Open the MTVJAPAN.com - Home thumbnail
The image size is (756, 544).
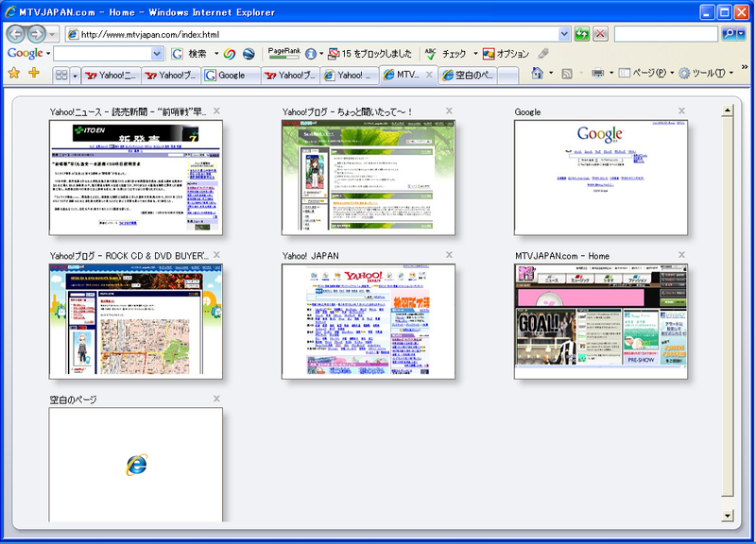point(601,321)
